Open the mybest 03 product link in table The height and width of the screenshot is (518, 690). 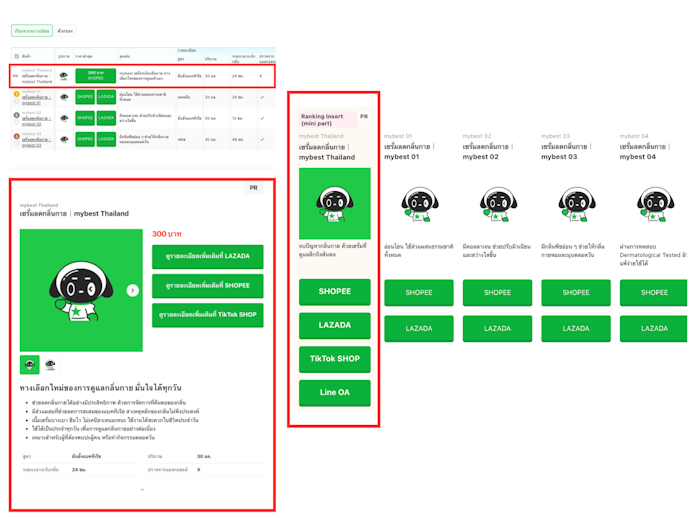(x=36, y=142)
